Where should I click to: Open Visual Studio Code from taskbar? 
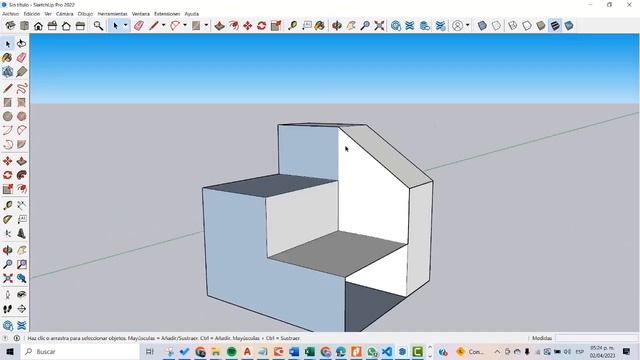pos(387,351)
